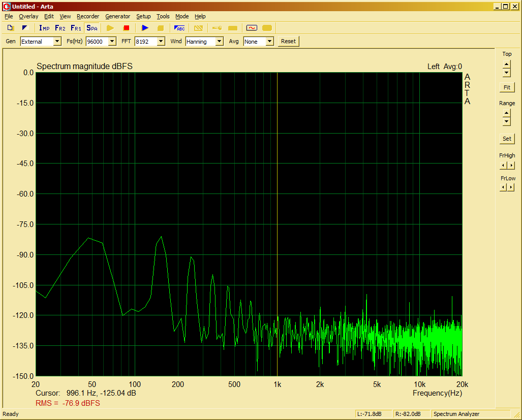522x420 pixels.
Task: Expand the FFT size dropdown
Action: (161, 42)
